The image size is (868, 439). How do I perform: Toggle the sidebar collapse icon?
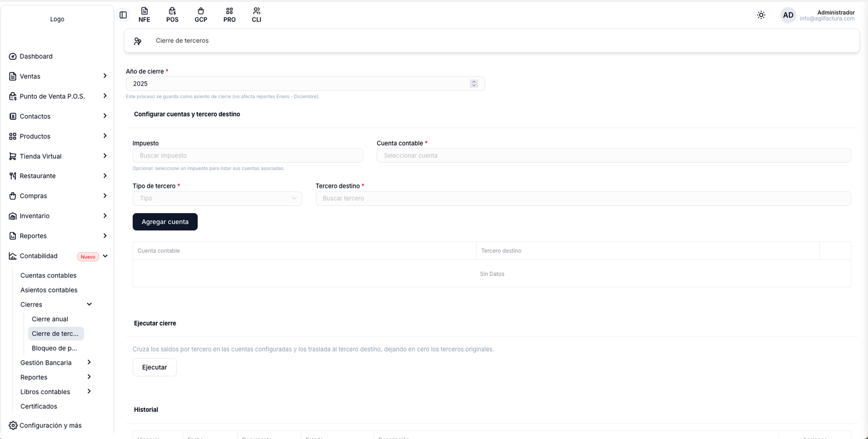coord(123,15)
